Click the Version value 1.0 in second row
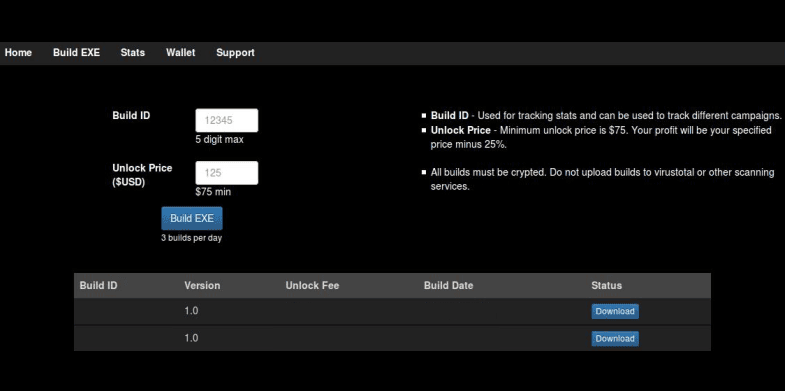Screen dimensions: 785x391 [191, 338]
